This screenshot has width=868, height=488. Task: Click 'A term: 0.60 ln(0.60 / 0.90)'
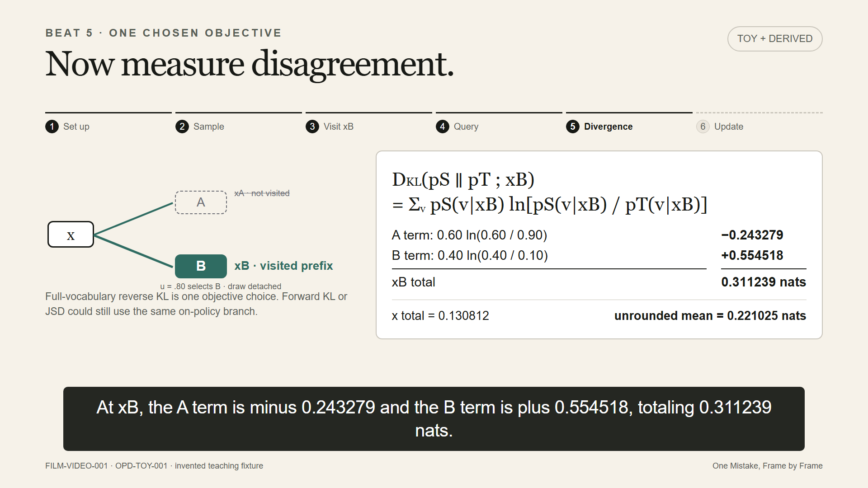pos(469,235)
